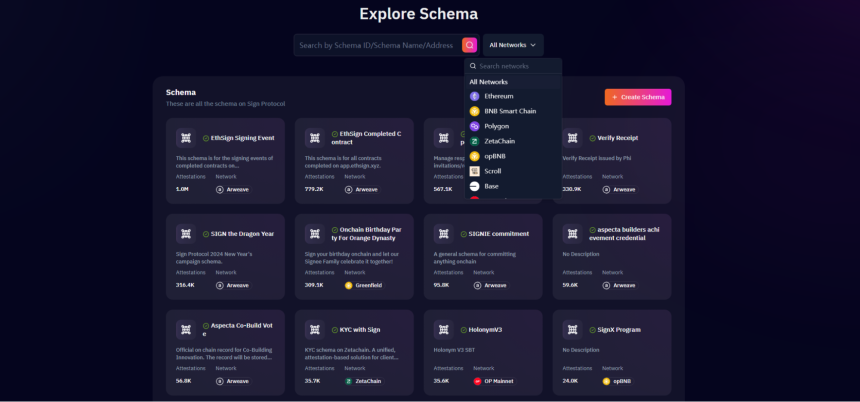This screenshot has width=860, height=402.
Task: Click verified checkmark beside Verify Receipt
Action: pos(592,138)
